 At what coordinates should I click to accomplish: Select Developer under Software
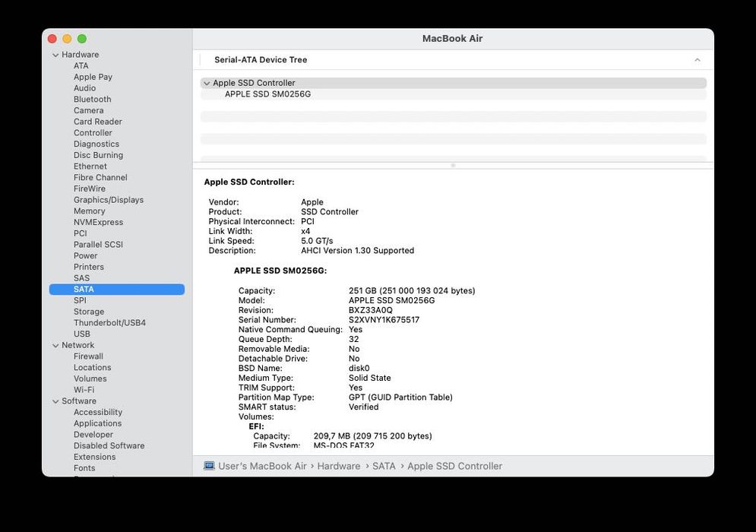(x=93, y=434)
